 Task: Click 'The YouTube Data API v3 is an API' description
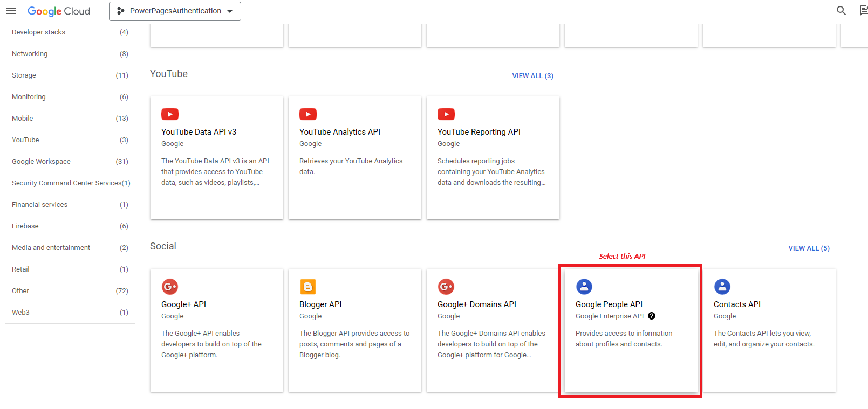pos(215,172)
